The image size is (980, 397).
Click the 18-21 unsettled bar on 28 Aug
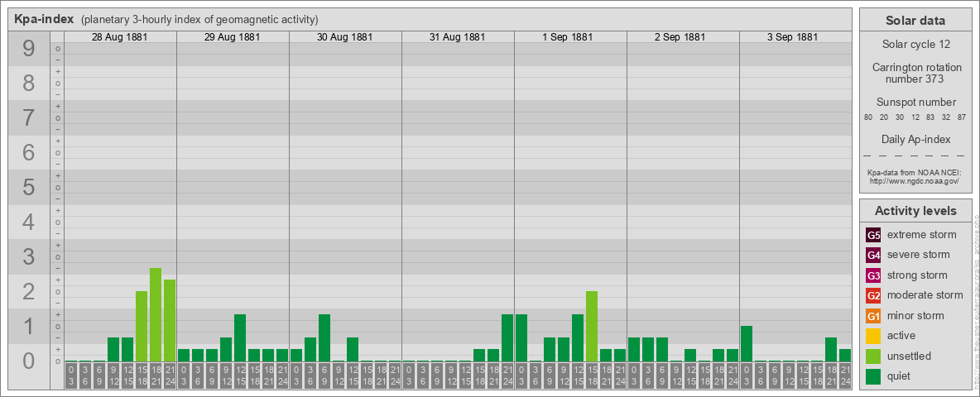[156, 314]
